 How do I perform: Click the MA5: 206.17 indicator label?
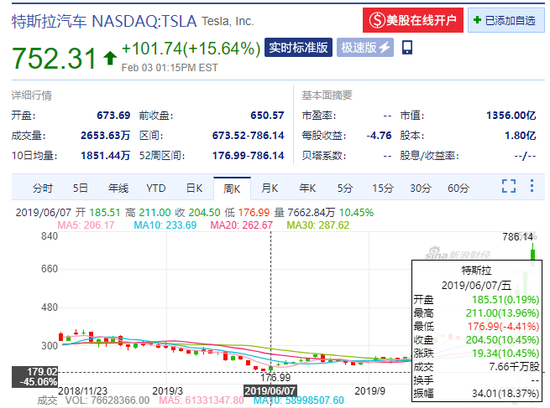point(86,225)
